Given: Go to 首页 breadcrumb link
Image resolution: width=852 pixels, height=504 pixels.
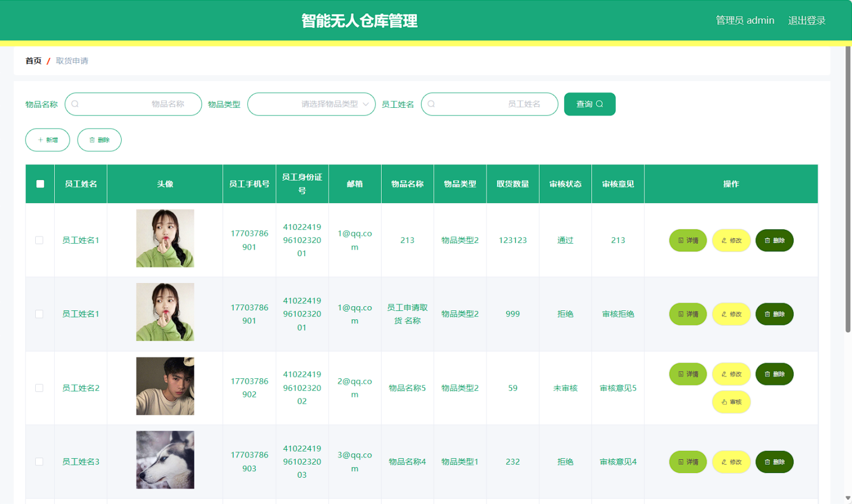Looking at the screenshot, I should [x=33, y=61].
